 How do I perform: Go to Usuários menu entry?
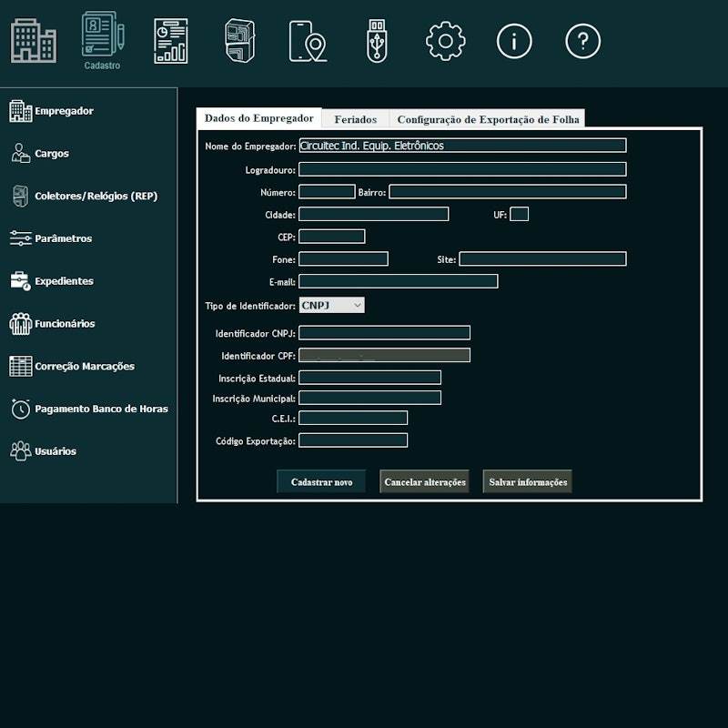(56, 450)
